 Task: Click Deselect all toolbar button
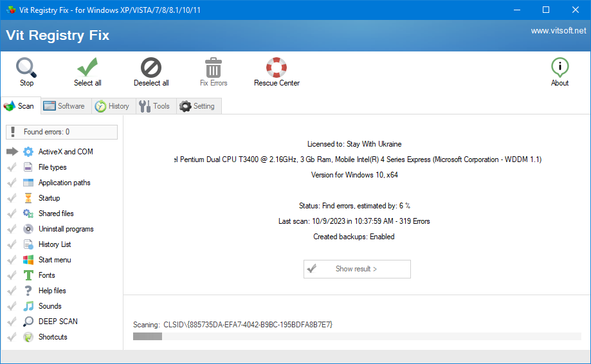click(151, 72)
